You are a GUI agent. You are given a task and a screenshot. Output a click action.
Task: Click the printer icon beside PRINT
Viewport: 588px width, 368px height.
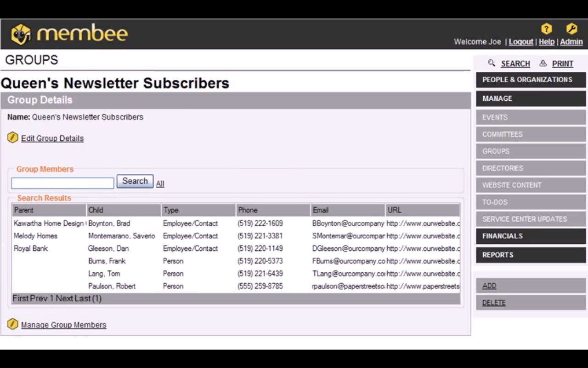click(543, 63)
